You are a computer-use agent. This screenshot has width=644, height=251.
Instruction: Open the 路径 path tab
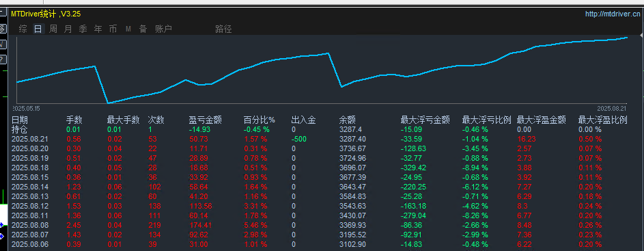(x=223, y=29)
